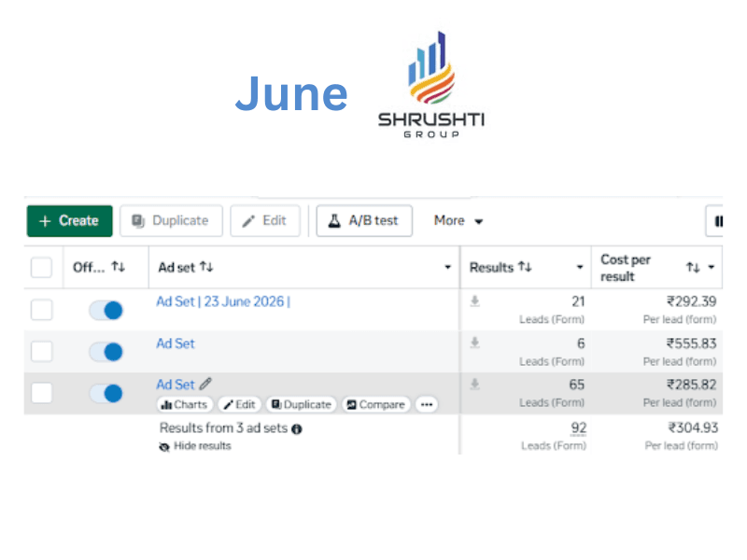Toggle switch of the 6 leads ad set
The height and width of the screenshot is (560, 747).
(x=106, y=352)
